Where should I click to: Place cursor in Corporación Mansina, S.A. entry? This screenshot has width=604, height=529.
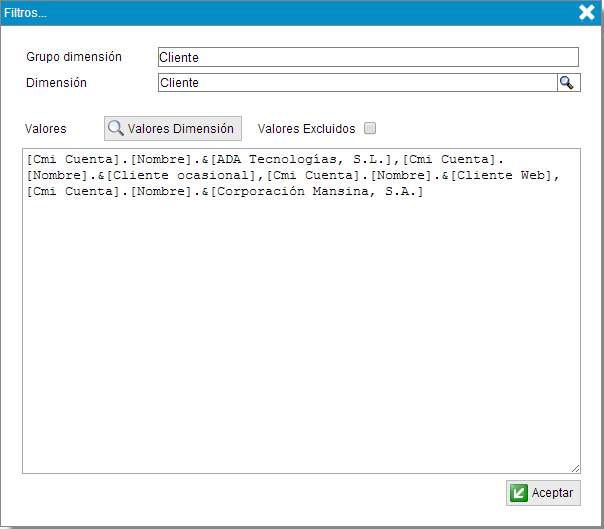[x=320, y=191]
